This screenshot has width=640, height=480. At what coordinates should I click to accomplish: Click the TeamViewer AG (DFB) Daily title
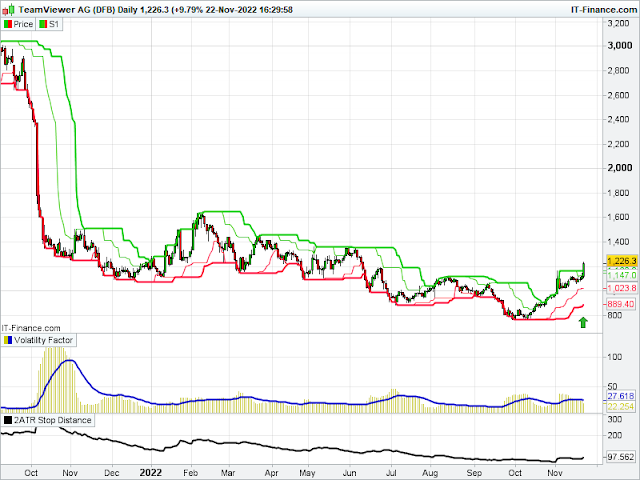[x=78, y=9]
